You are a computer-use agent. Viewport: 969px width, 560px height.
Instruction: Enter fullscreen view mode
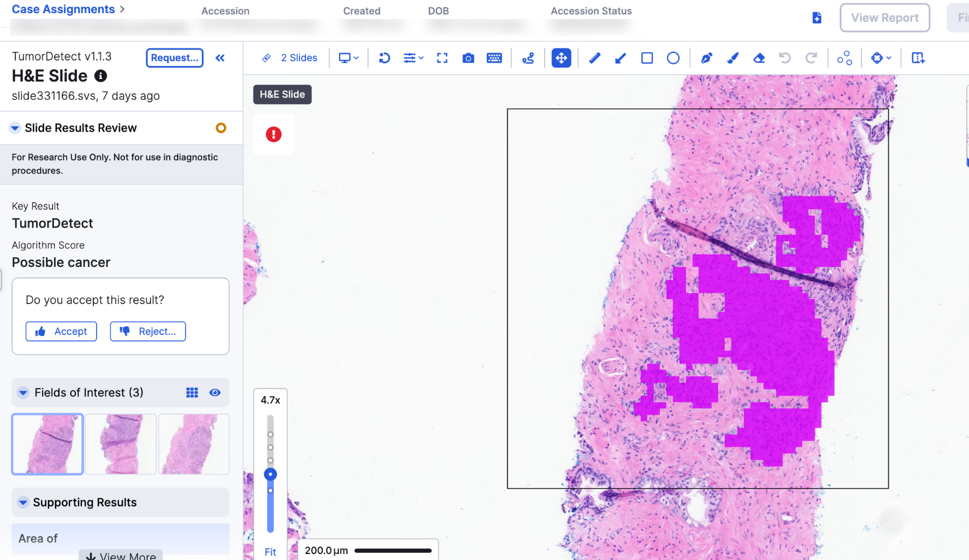[442, 58]
